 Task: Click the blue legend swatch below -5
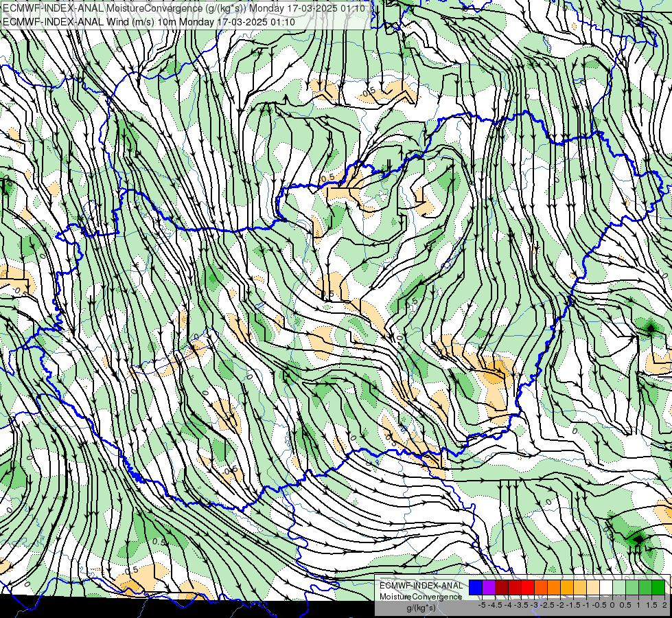pos(476,587)
